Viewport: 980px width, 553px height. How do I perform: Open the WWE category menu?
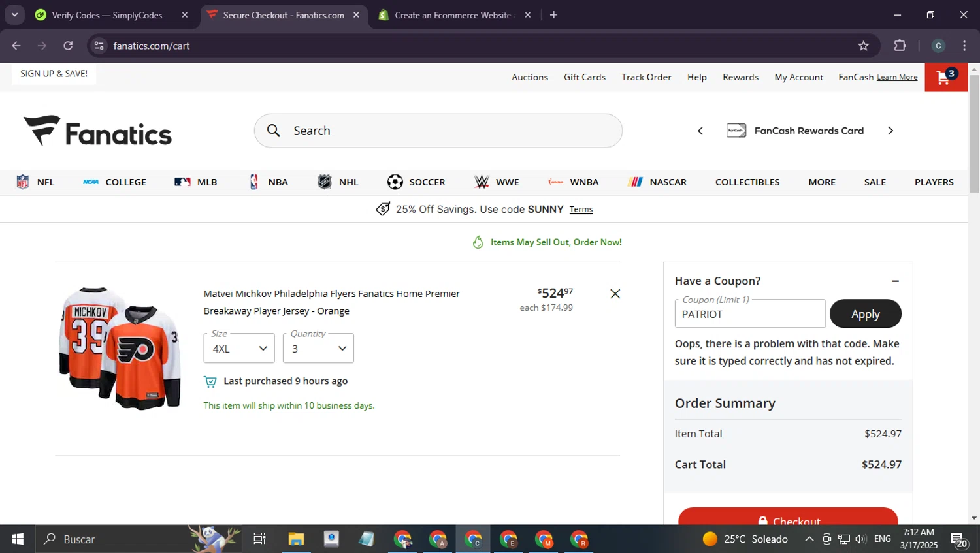[x=497, y=182]
